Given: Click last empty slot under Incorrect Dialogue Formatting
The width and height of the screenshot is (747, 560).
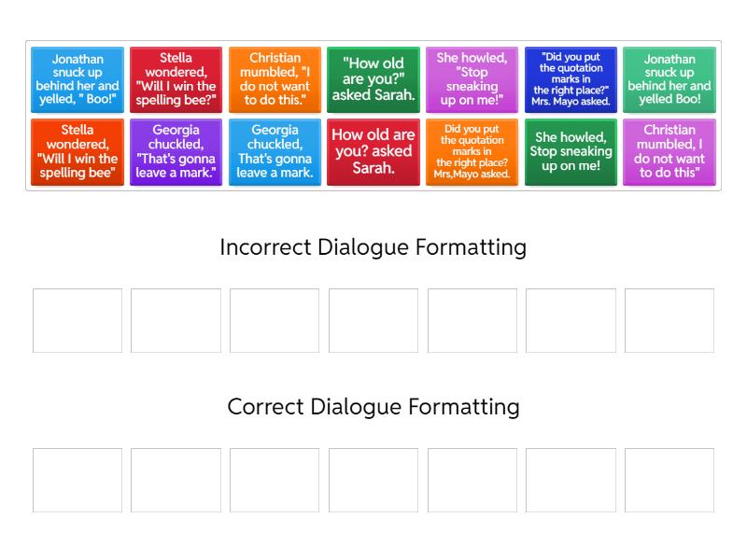Looking at the screenshot, I should pos(669,320).
